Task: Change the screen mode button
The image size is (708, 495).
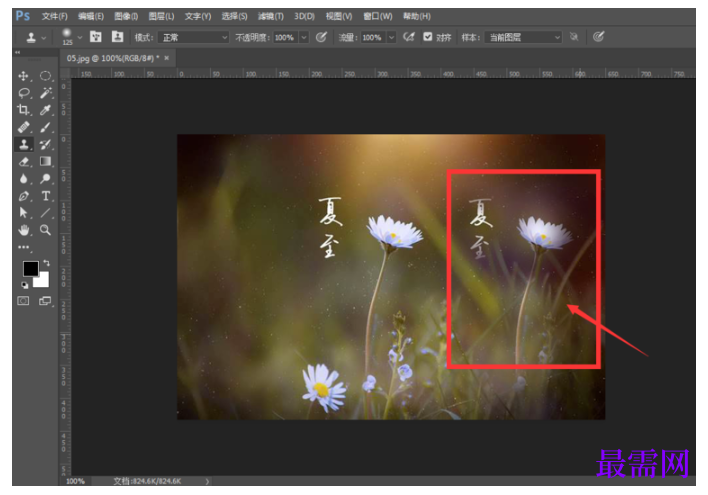Action: click(x=45, y=301)
